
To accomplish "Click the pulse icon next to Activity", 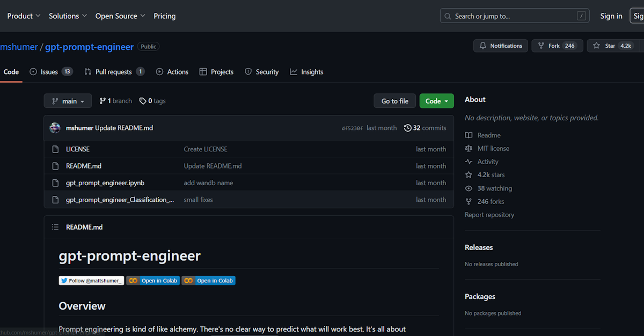I will (x=469, y=162).
